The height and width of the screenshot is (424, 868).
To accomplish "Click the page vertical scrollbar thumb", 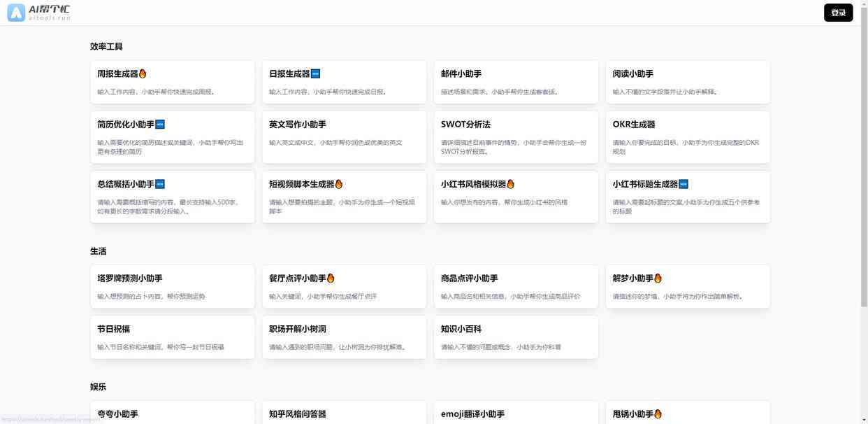I will point(863,157).
